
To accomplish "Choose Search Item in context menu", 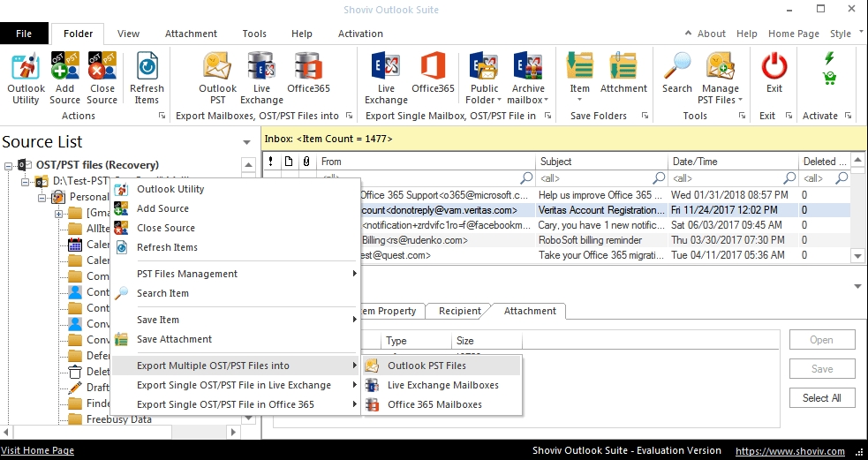I will click(235, 293).
